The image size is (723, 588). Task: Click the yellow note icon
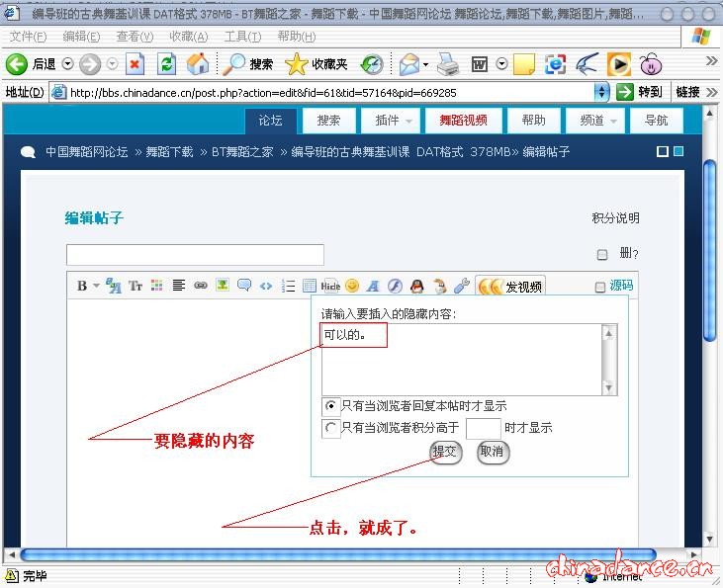tap(524, 64)
